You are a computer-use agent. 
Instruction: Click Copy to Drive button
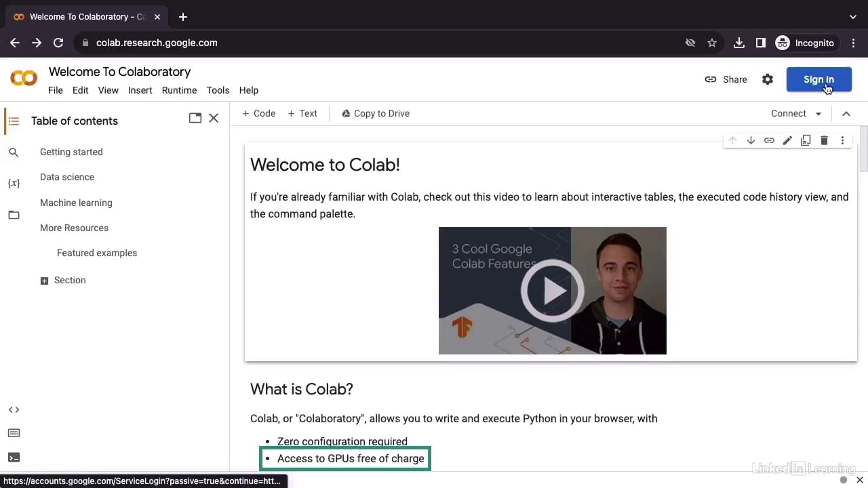coord(376,113)
